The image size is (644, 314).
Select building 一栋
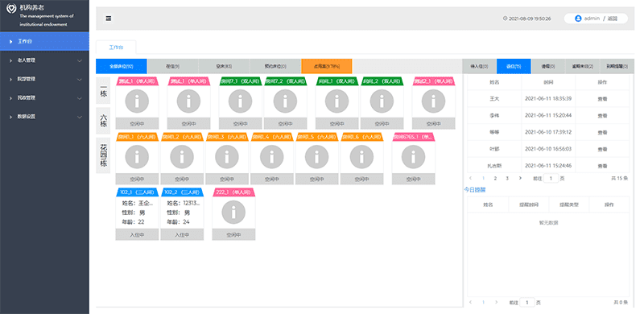pos(104,91)
